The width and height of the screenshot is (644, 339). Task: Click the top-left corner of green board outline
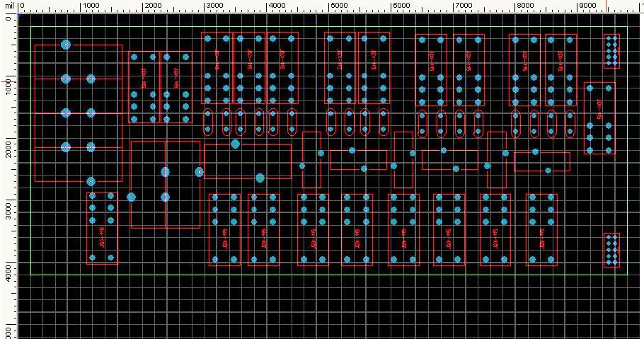(x=31, y=27)
